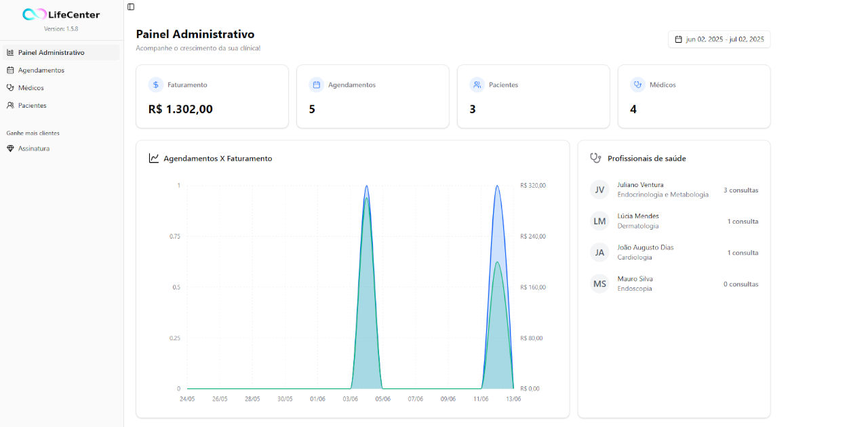The width and height of the screenshot is (868, 427).
Task: Click the '0 consultas' count
Action: (741, 284)
